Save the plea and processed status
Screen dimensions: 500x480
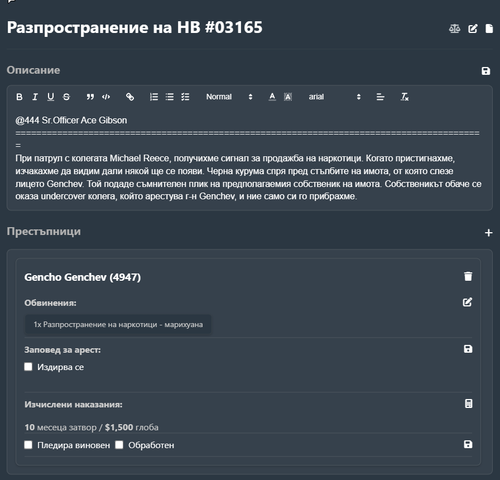[x=468, y=444]
